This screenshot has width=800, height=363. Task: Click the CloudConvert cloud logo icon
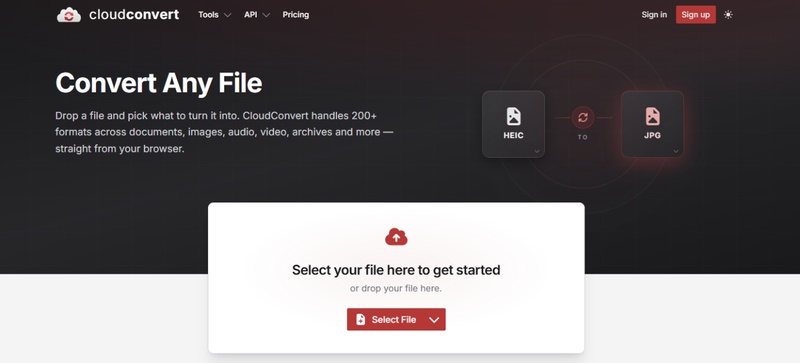click(x=69, y=15)
